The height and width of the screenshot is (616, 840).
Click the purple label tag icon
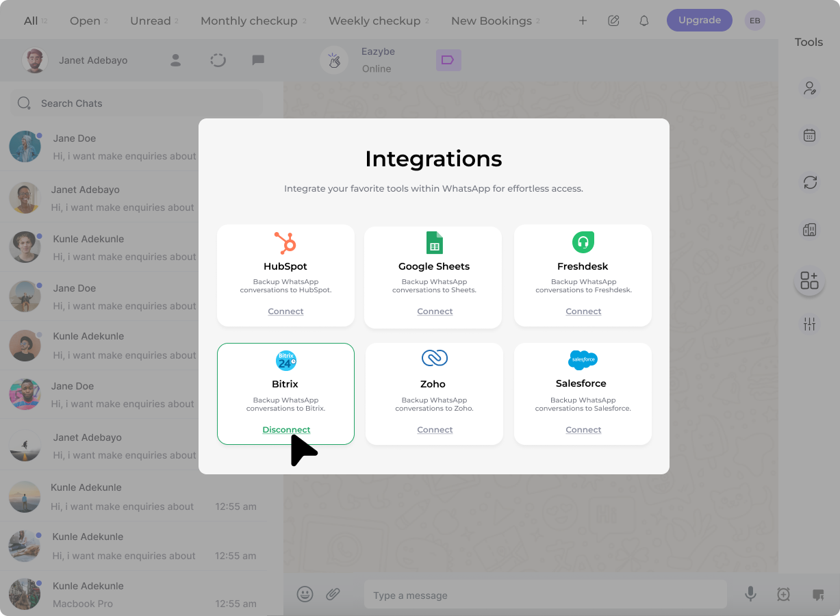(x=448, y=60)
